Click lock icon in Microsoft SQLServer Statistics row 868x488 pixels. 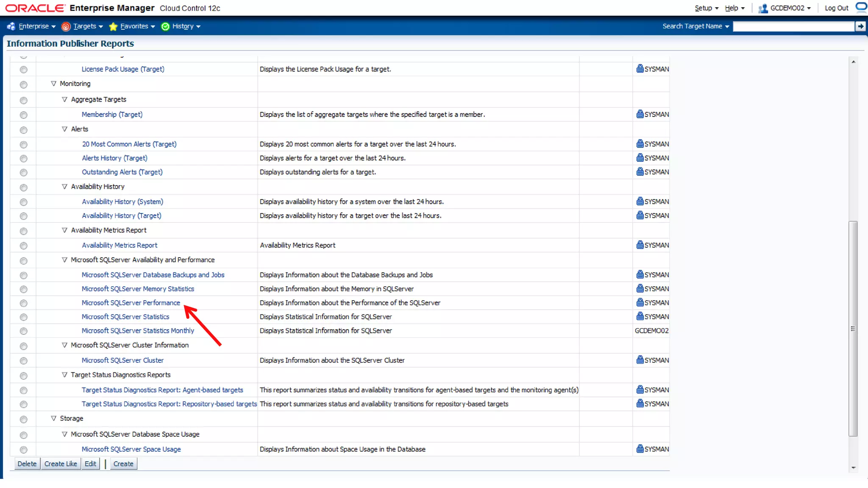(640, 316)
